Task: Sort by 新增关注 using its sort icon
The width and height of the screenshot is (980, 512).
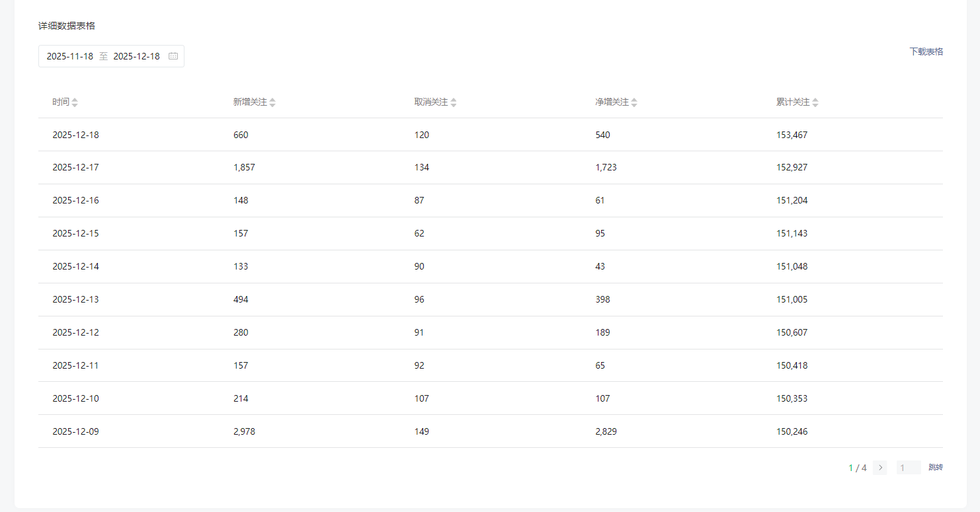Action: [272, 102]
